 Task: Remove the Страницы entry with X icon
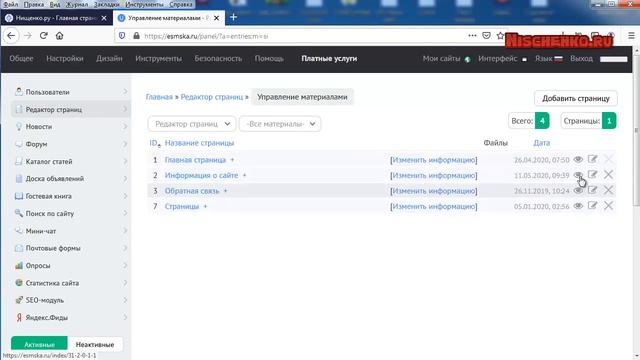pos(608,206)
